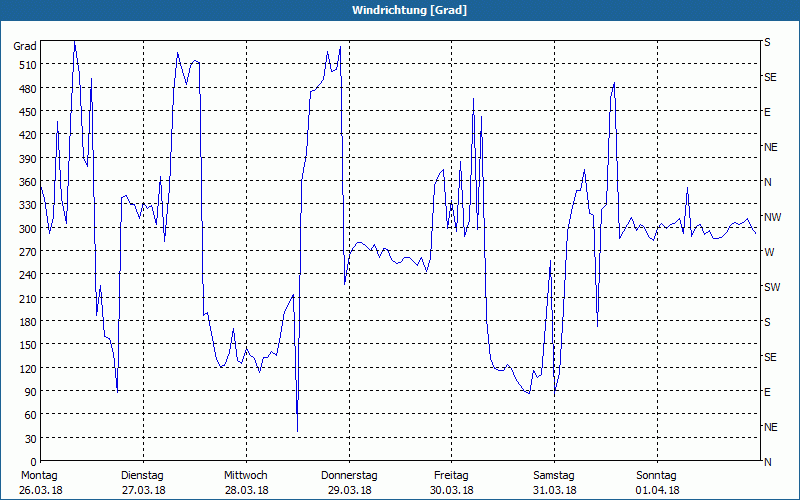This screenshot has width=800, height=500.
Task: Select the 390 y-axis value
Action: point(29,159)
